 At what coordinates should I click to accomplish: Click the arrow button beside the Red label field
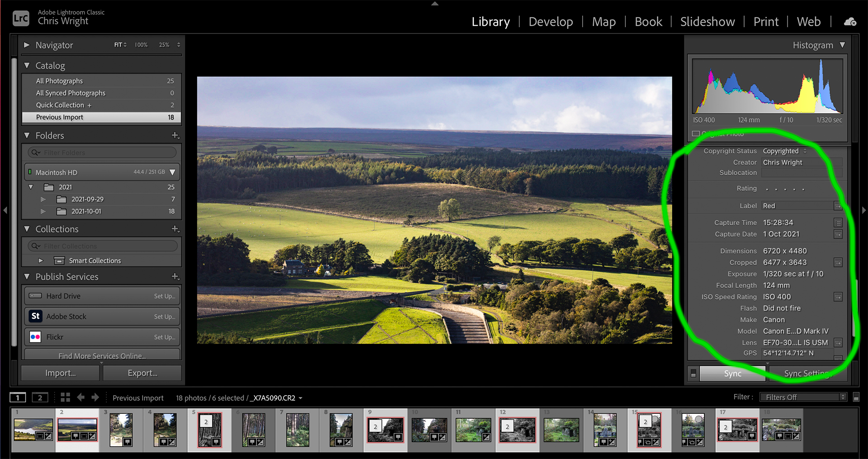[838, 206]
